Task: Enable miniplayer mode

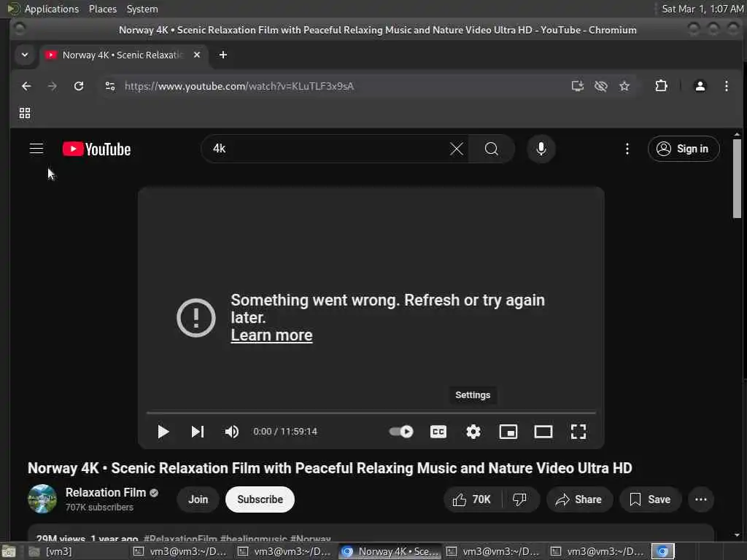Action: tap(508, 432)
